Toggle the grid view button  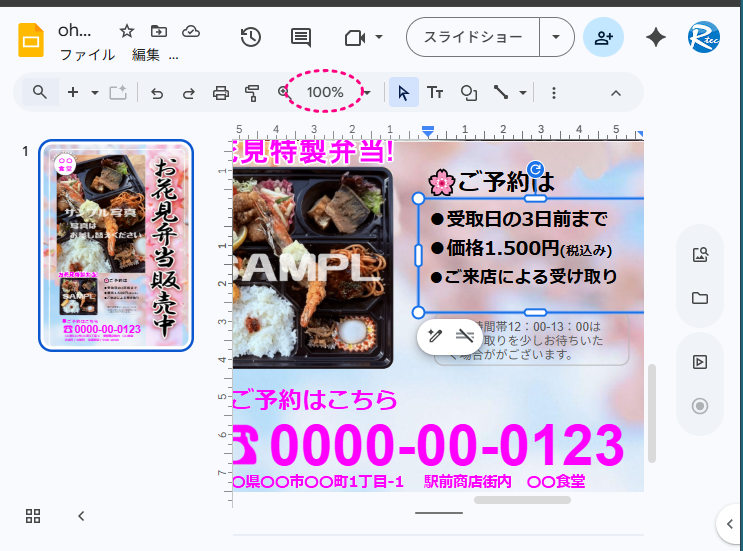coord(33,516)
